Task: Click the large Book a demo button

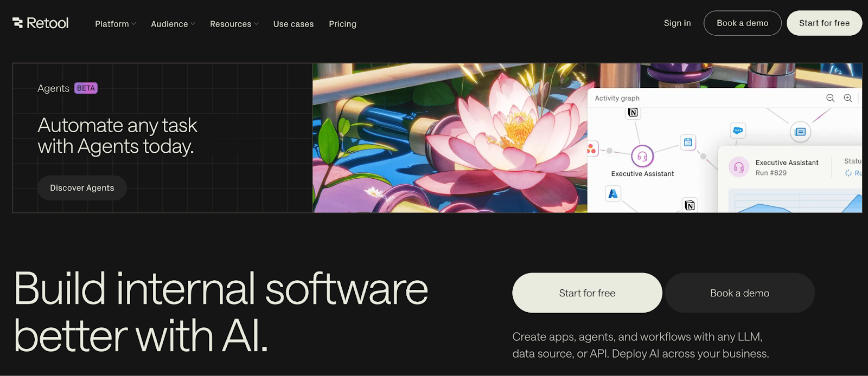Action: [x=739, y=293]
